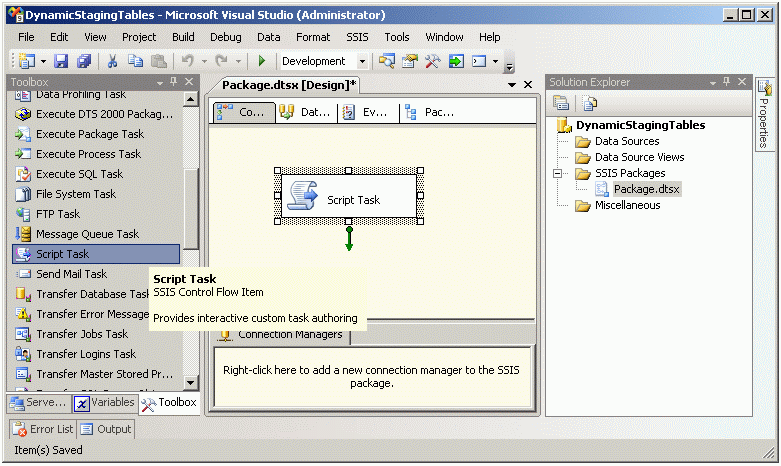
Task: Switch to the Variables panel tab
Action: pyautogui.click(x=105, y=403)
